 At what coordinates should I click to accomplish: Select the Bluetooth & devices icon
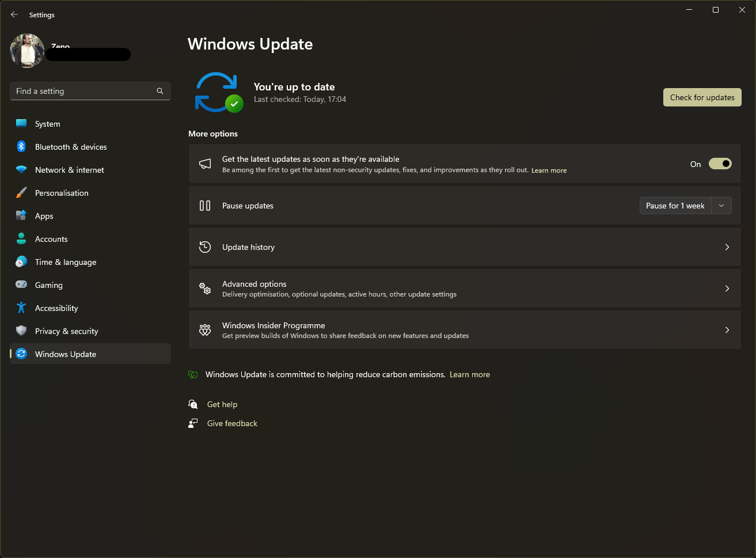[21, 146]
